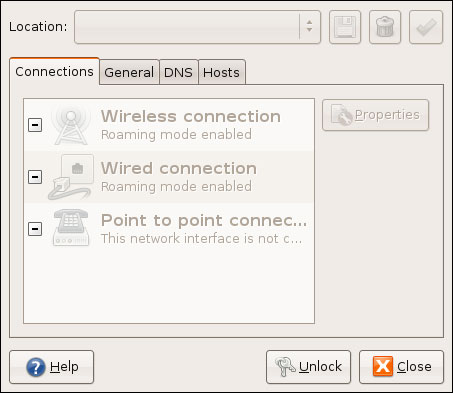The width and height of the screenshot is (453, 393).
Task: Toggle the Wireless connection checkbox
Action: coord(35,125)
